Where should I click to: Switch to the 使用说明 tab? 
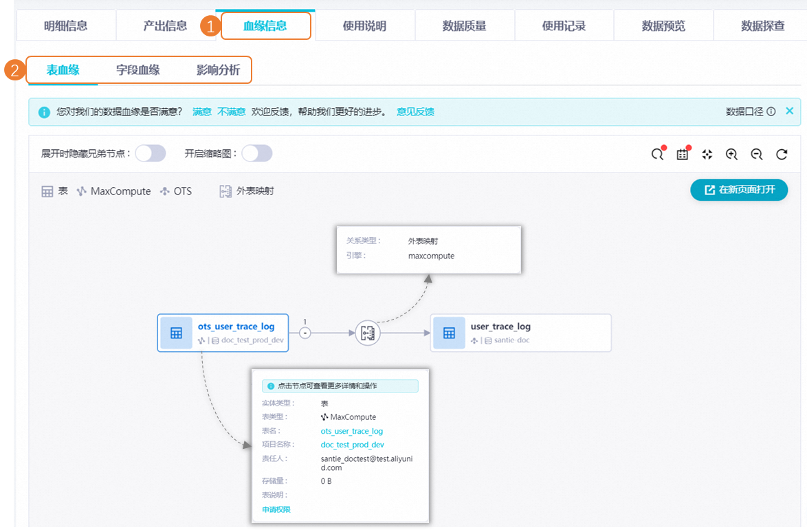click(364, 25)
